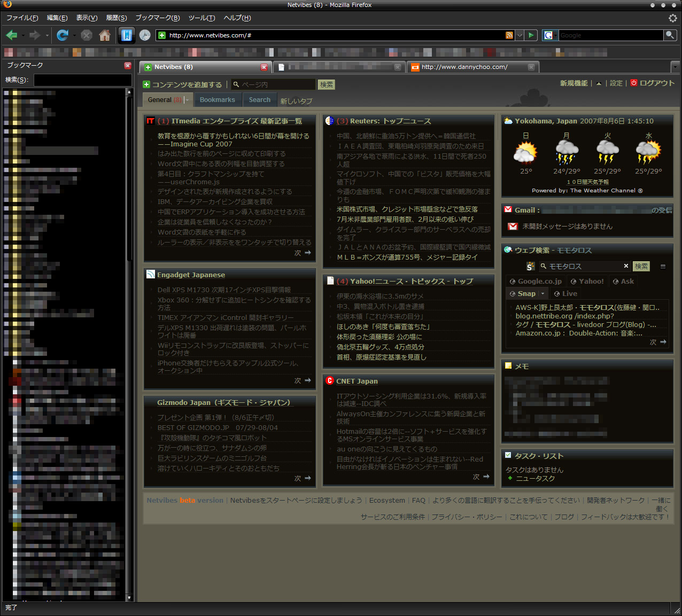Click the magnifier icon in the Google search box

[x=670, y=35]
